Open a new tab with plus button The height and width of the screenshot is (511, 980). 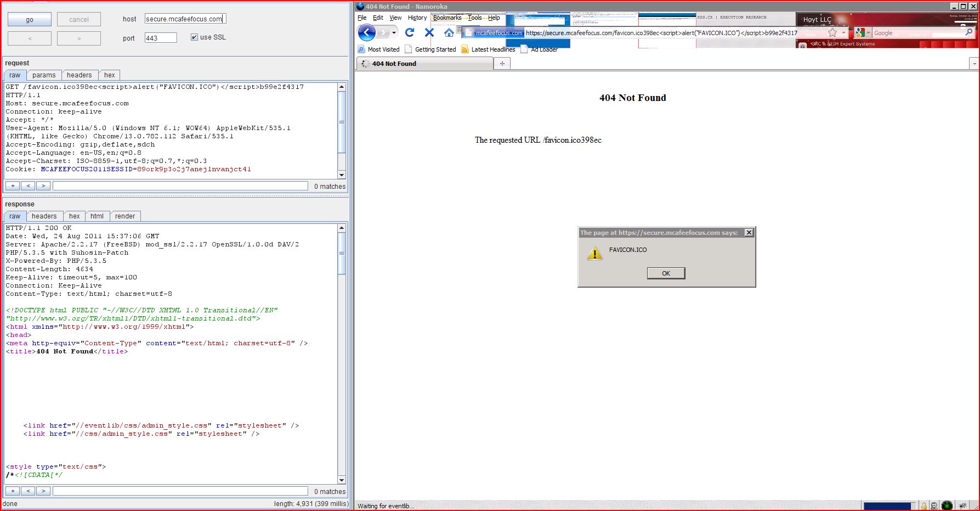pos(502,64)
